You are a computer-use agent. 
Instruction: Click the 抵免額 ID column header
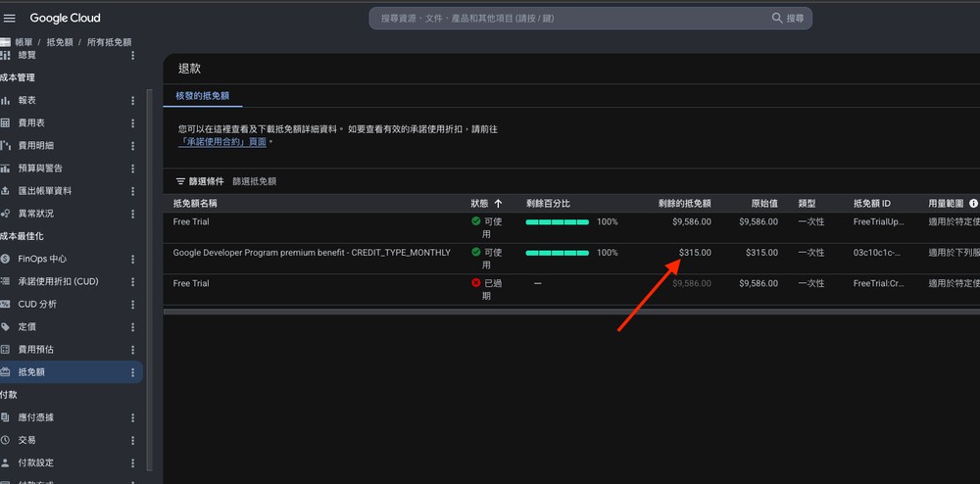pos(872,204)
